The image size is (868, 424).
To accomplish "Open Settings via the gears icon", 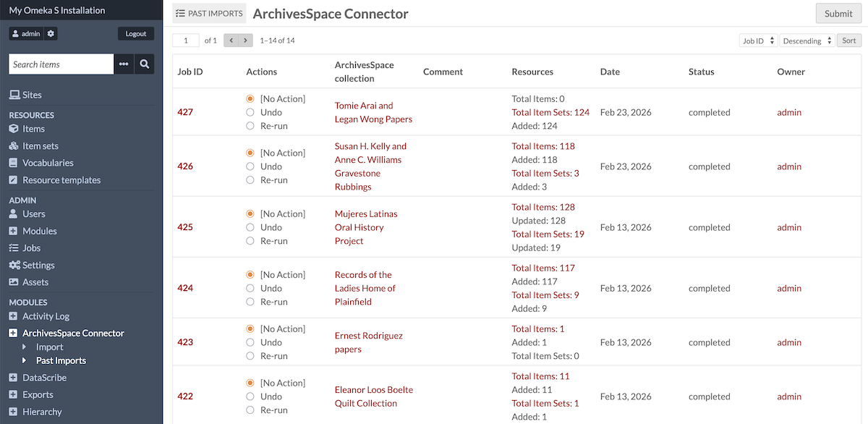I will point(14,266).
